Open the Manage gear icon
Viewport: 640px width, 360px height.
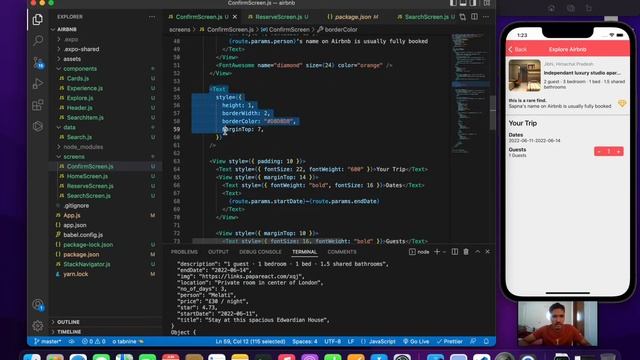click(x=38, y=326)
